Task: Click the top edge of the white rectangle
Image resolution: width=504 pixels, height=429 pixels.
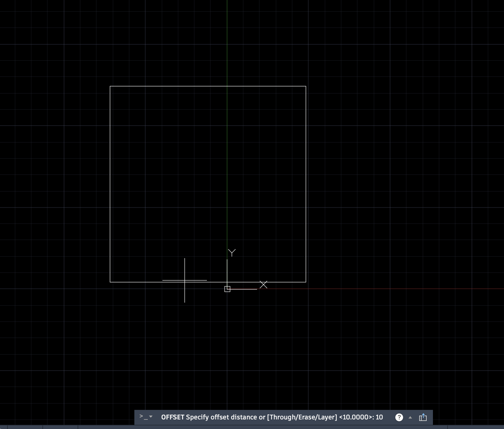Action: click(208, 86)
